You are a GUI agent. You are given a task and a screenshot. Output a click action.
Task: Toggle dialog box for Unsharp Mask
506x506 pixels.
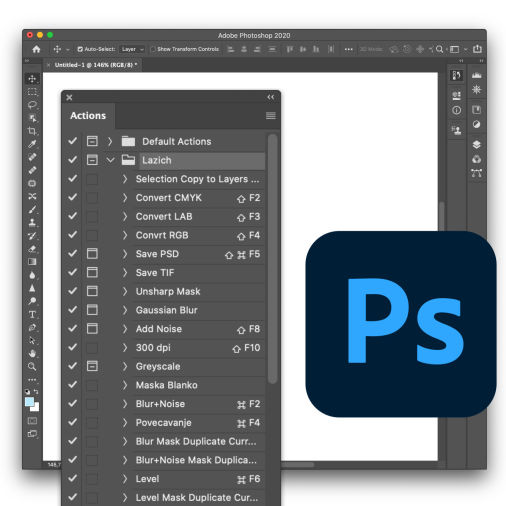[x=92, y=291]
